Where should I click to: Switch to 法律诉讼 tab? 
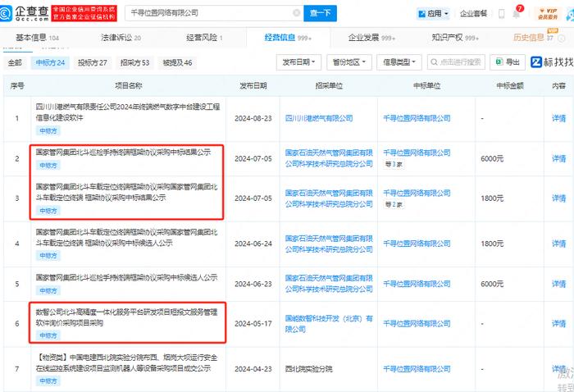(121, 38)
